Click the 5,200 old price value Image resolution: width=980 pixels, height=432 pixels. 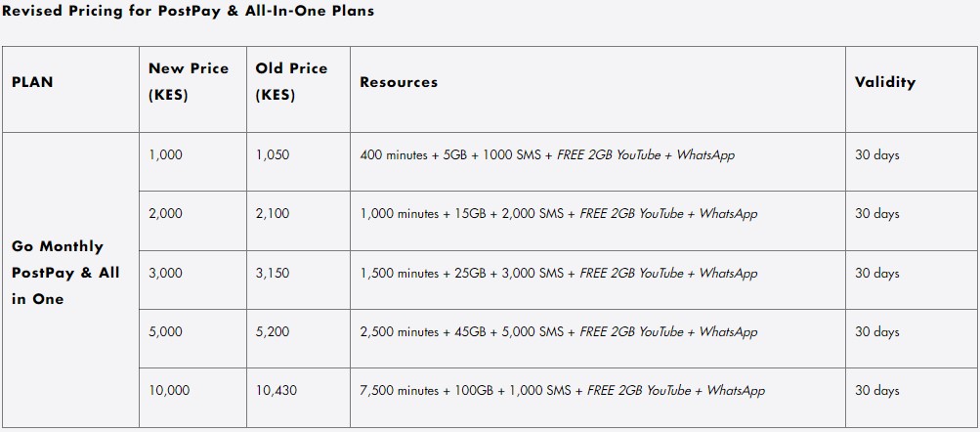point(273,332)
